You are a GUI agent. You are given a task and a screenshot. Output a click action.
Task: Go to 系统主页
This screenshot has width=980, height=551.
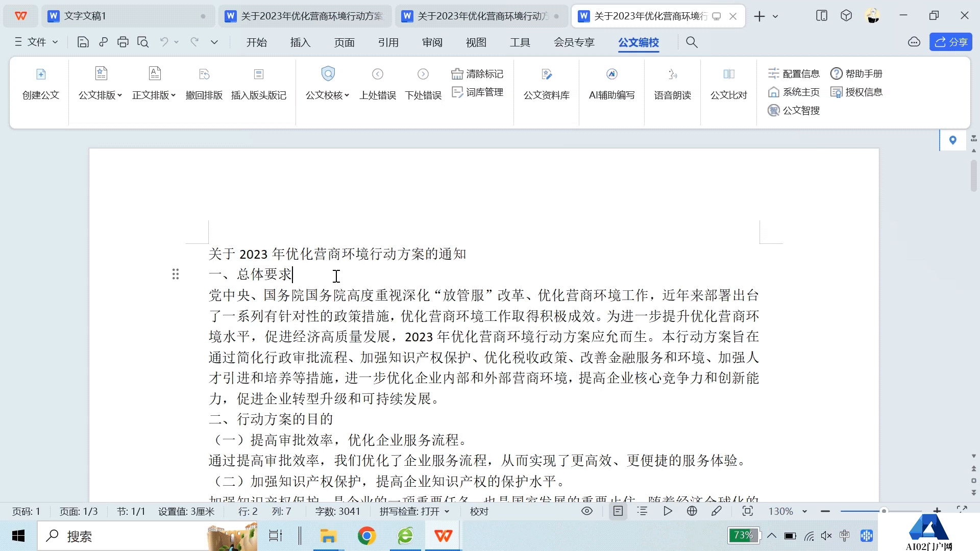coord(794,92)
